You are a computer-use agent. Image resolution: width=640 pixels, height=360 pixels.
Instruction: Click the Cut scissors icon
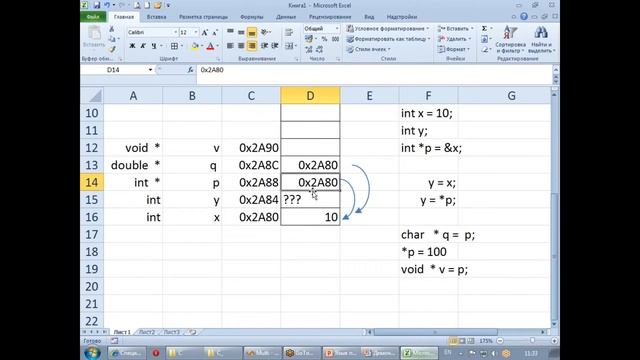(x=111, y=29)
